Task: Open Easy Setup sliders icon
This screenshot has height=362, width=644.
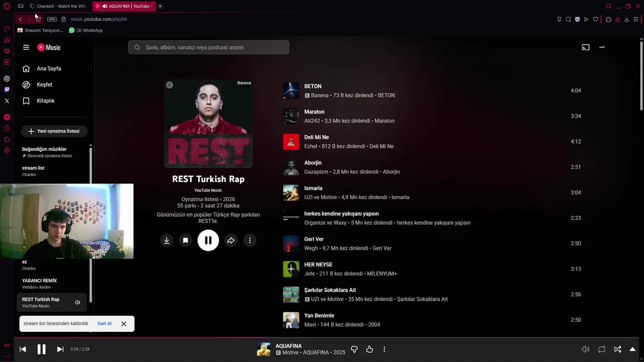Action: pos(635,19)
